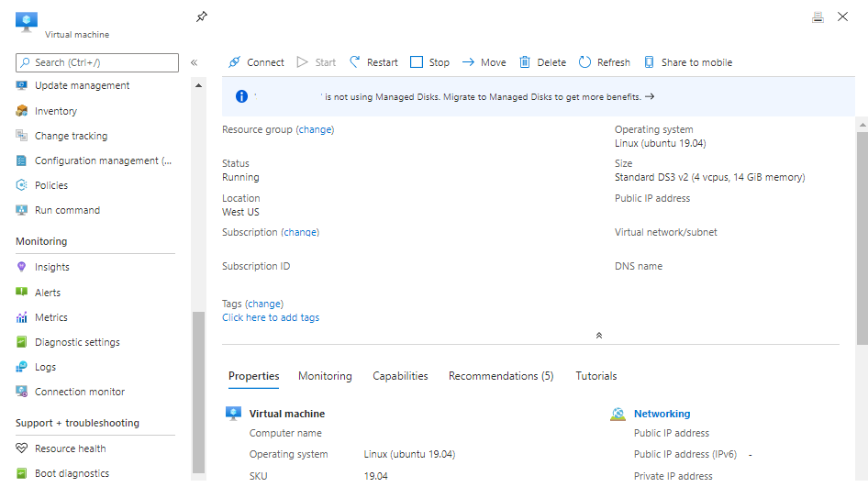Click the sidebar scroll up arrow
The image size is (868, 487).
pos(199,86)
